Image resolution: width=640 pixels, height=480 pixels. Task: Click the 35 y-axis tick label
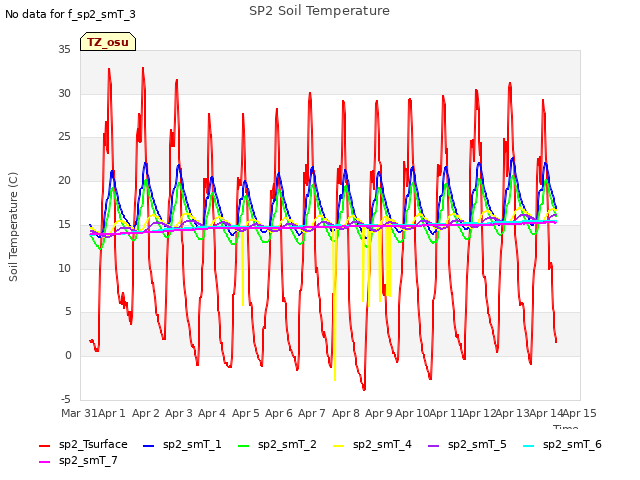click(x=64, y=50)
